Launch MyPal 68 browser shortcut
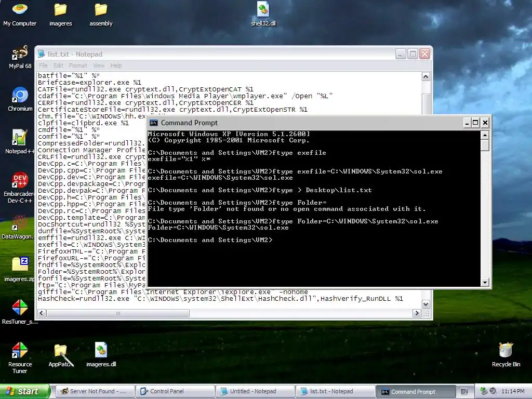Viewport: 532px width, 399px height. (20, 57)
